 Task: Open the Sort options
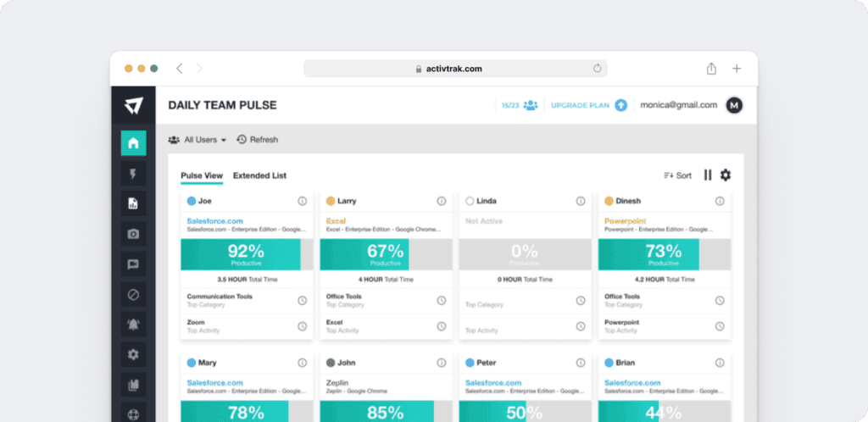(x=677, y=175)
